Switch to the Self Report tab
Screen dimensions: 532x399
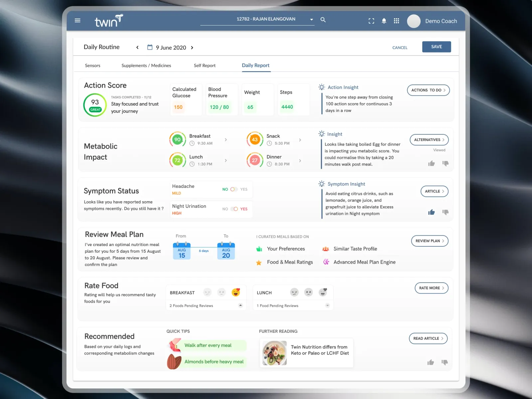tap(204, 66)
